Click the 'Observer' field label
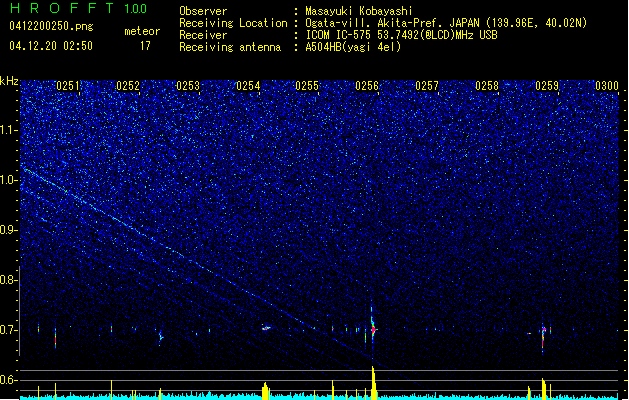 pos(203,11)
